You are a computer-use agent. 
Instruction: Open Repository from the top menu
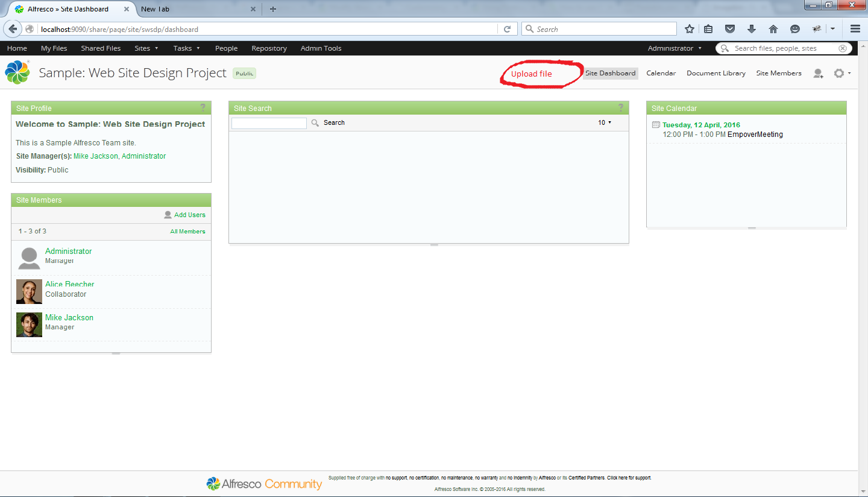(269, 48)
